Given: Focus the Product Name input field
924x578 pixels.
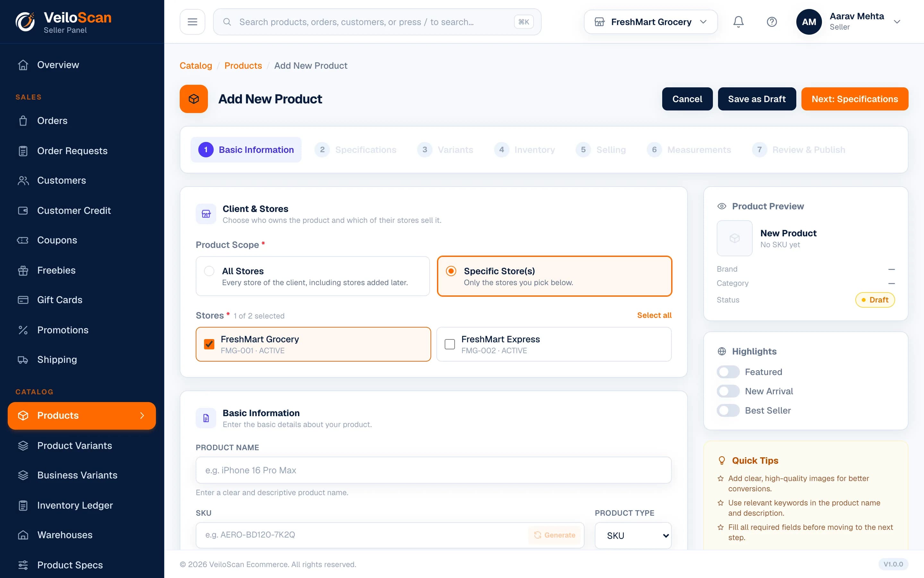Looking at the screenshot, I should click(x=433, y=470).
